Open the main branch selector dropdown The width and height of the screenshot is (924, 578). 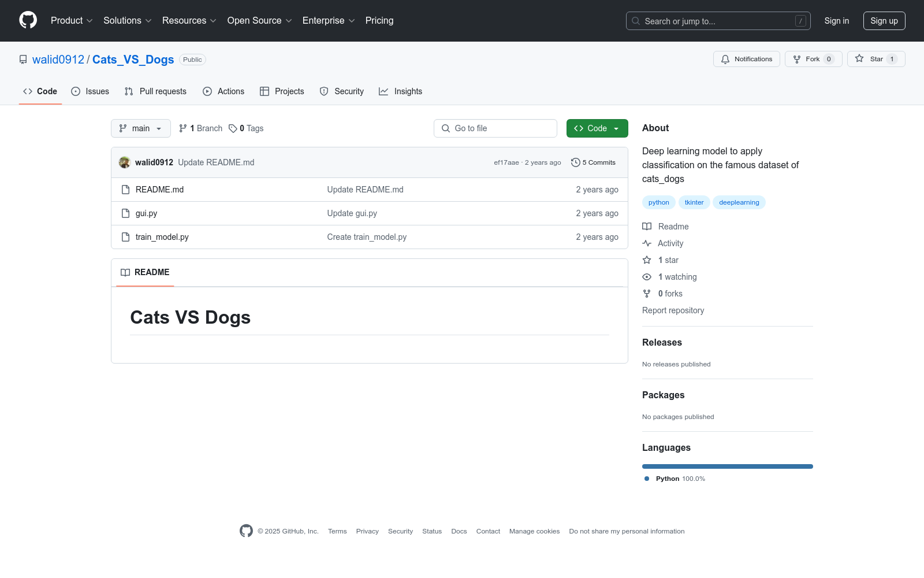[x=141, y=128]
